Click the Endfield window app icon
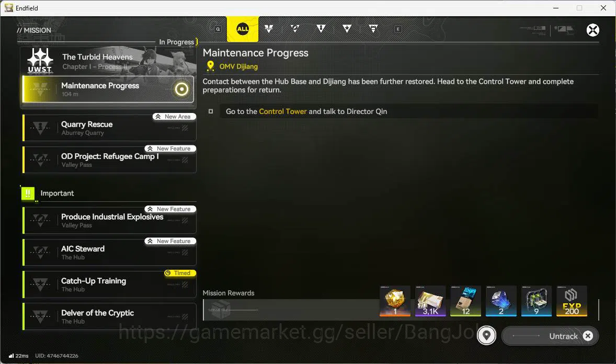This screenshot has width=616, height=364. (x=9, y=8)
